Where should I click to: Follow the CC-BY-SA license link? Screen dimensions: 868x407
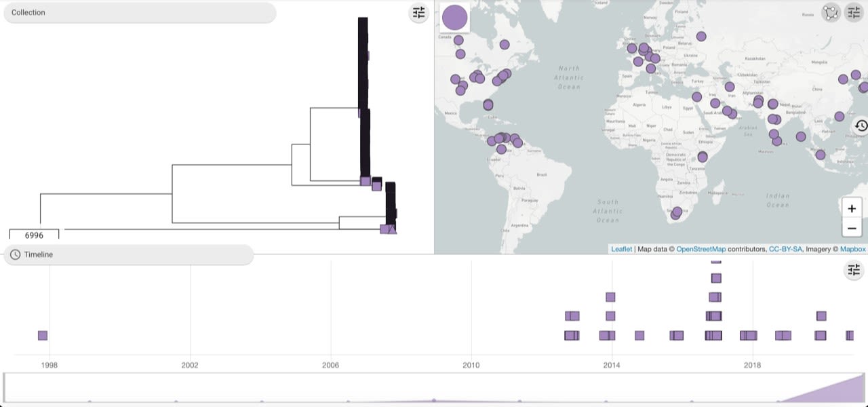785,249
